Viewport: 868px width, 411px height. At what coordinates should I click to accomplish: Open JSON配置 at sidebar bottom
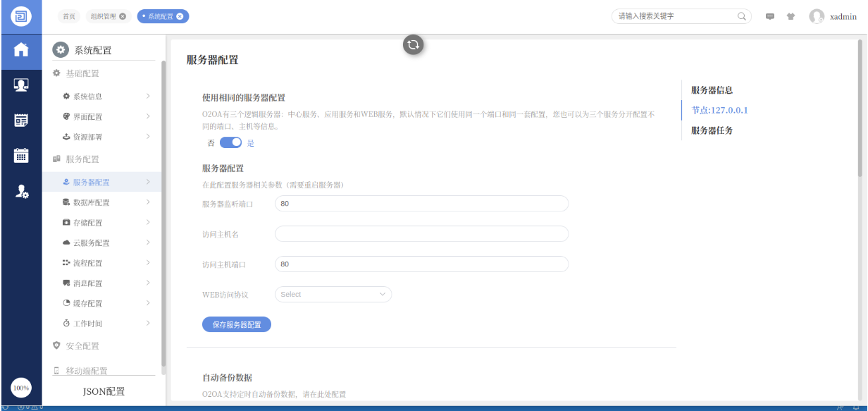coord(104,391)
